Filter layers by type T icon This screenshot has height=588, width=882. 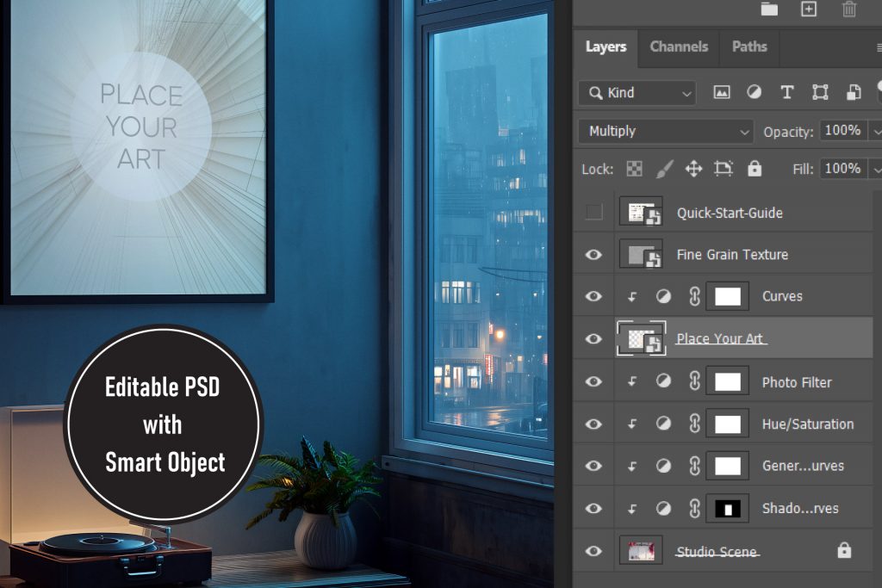787,92
